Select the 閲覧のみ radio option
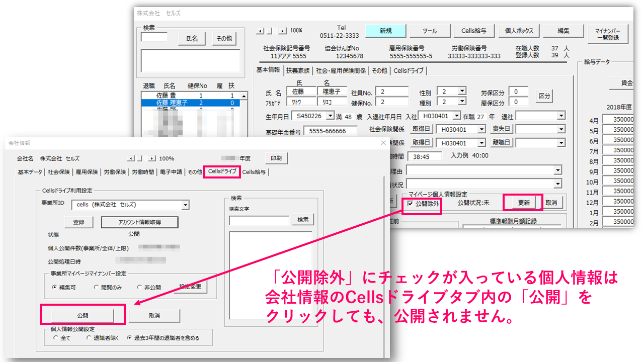The image size is (644, 362). [97, 287]
